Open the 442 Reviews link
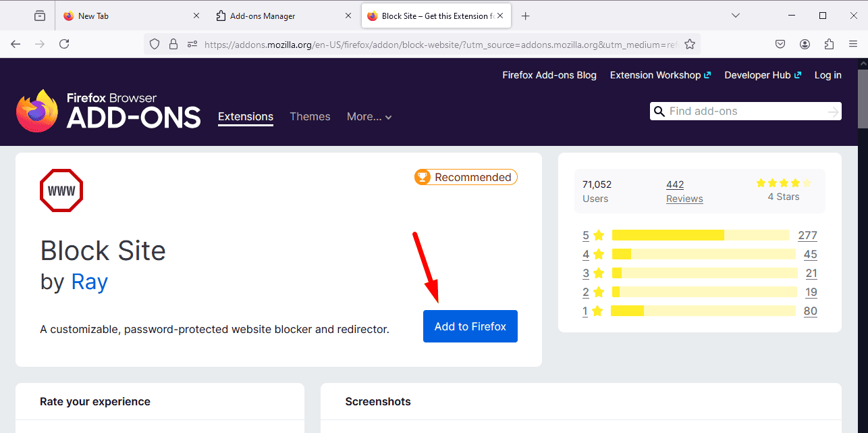Screen dimensions: 868x433 click(684, 191)
